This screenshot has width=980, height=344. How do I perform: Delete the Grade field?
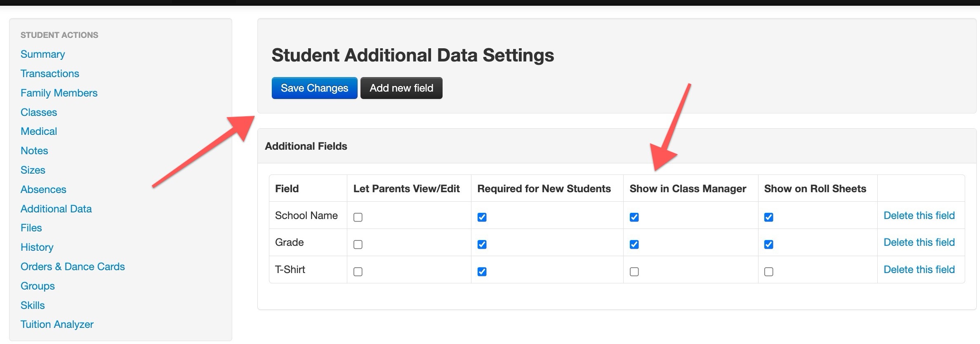pyautogui.click(x=919, y=242)
